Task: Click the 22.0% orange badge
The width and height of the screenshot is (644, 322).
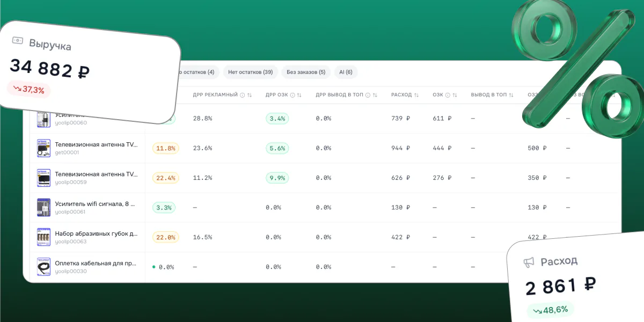Action: pos(166,237)
